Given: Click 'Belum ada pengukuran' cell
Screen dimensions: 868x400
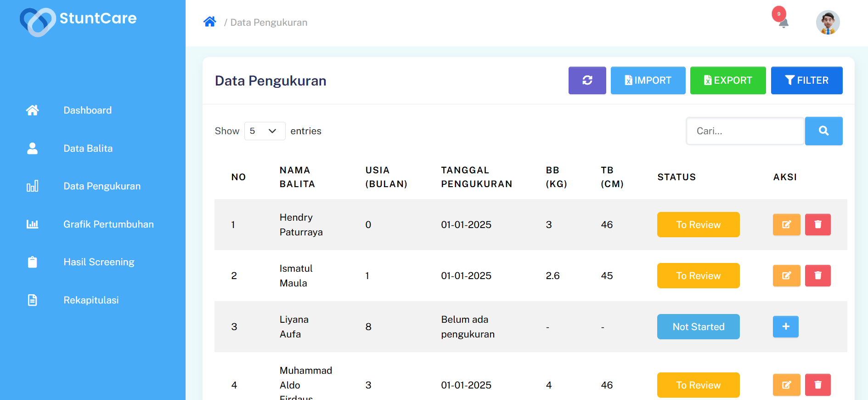Looking at the screenshot, I should pyautogui.click(x=468, y=327).
